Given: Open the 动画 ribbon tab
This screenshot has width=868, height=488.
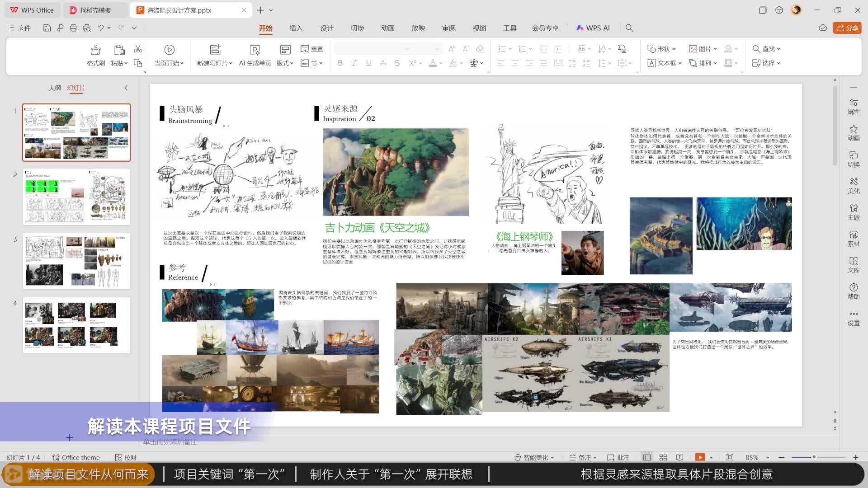Looking at the screenshot, I should 387,28.
